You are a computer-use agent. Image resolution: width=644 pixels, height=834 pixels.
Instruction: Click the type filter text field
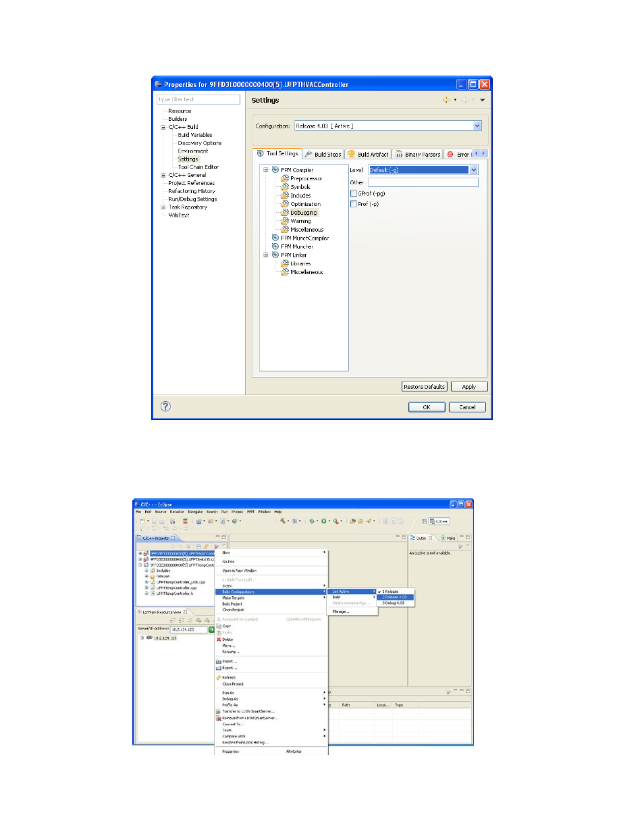(198, 99)
